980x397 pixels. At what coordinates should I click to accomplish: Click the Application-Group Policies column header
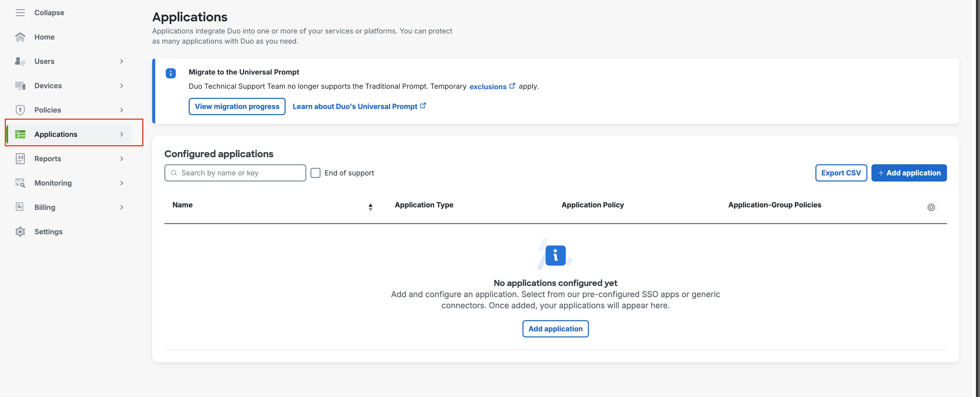pyautogui.click(x=775, y=205)
